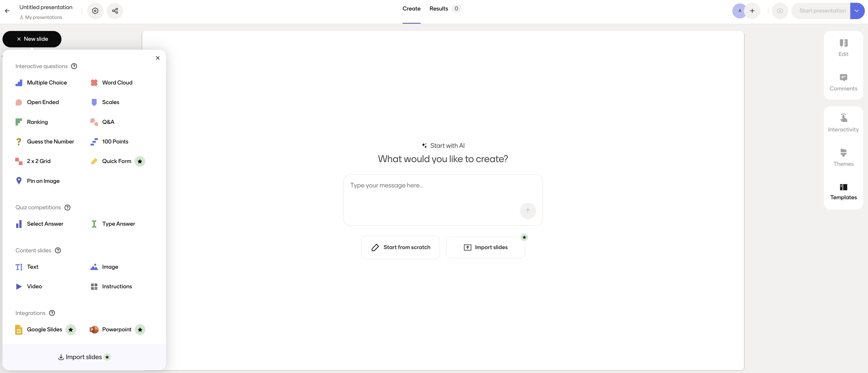Image resolution: width=868 pixels, height=373 pixels.
Task: Click Import slides button in canvas
Action: pyautogui.click(x=486, y=248)
